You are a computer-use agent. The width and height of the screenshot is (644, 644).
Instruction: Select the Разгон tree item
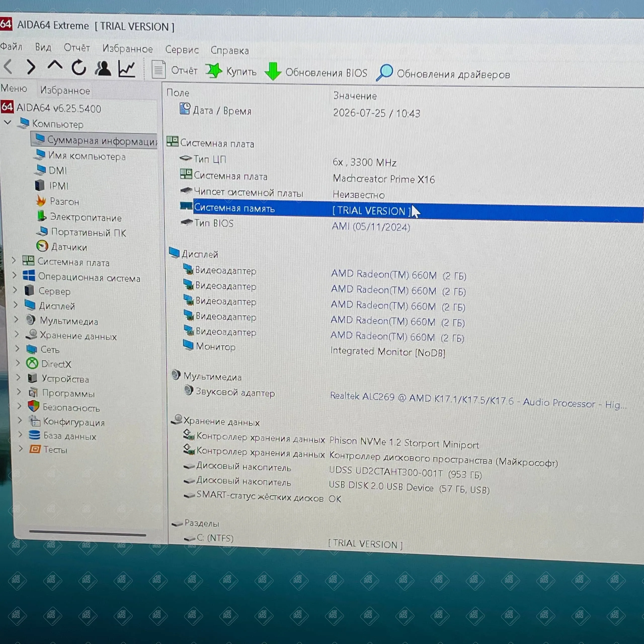(58, 201)
